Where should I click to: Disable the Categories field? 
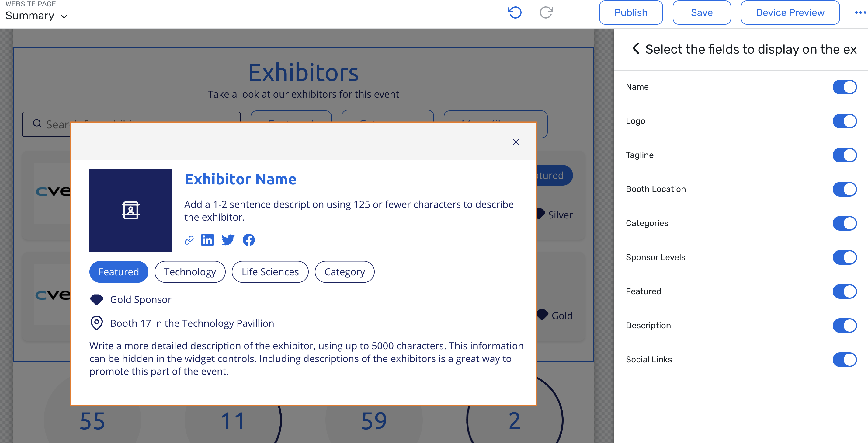coord(844,223)
